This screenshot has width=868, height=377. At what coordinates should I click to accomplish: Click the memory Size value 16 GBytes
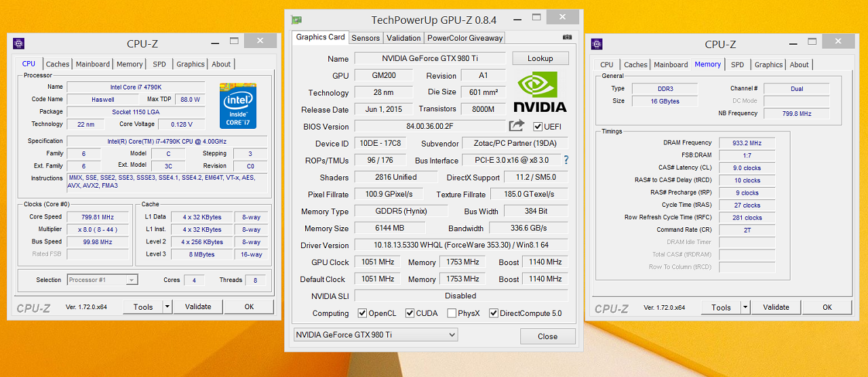[x=665, y=101]
